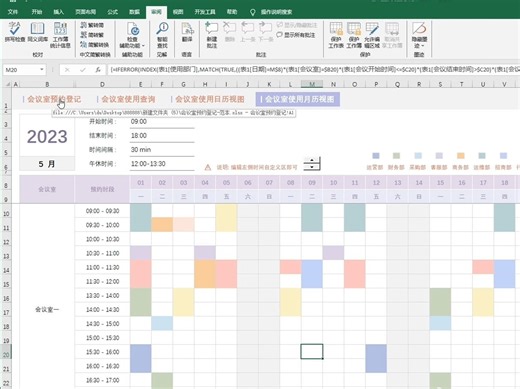
Task: Add a comment with 新建批注
Action: coord(212,35)
